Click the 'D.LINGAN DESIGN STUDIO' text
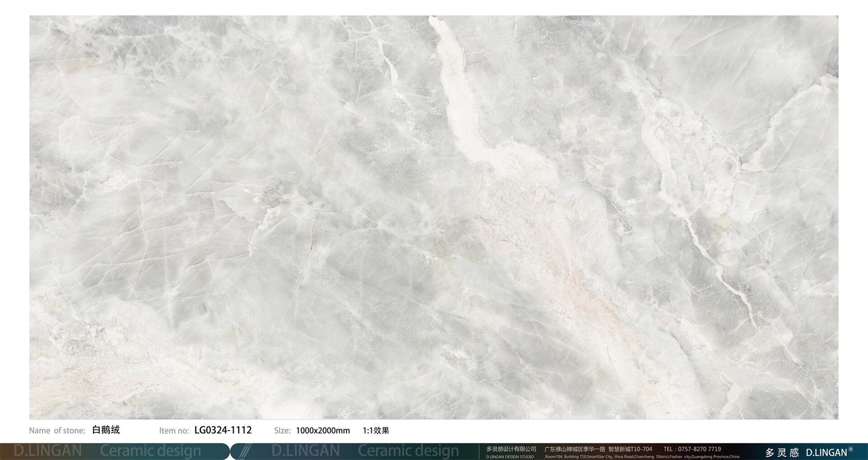The width and height of the screenshot is (868, 460). [x=509, y=457]
